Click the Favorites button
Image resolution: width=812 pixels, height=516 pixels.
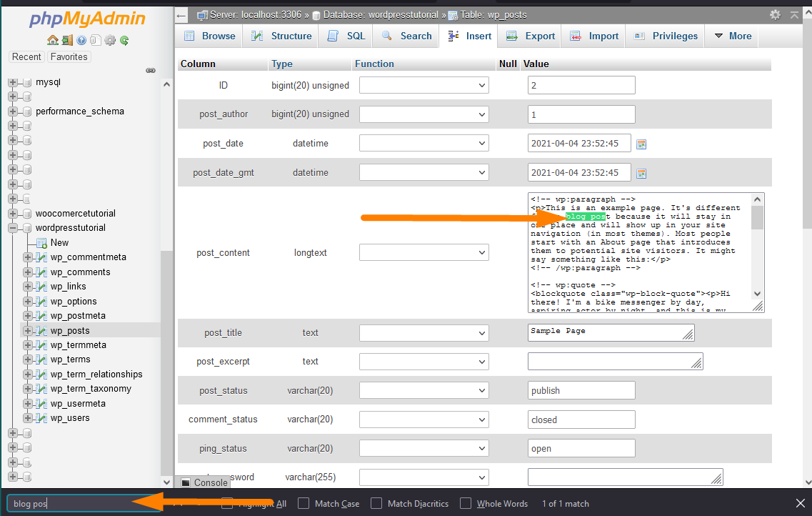(x=69, y=57)
